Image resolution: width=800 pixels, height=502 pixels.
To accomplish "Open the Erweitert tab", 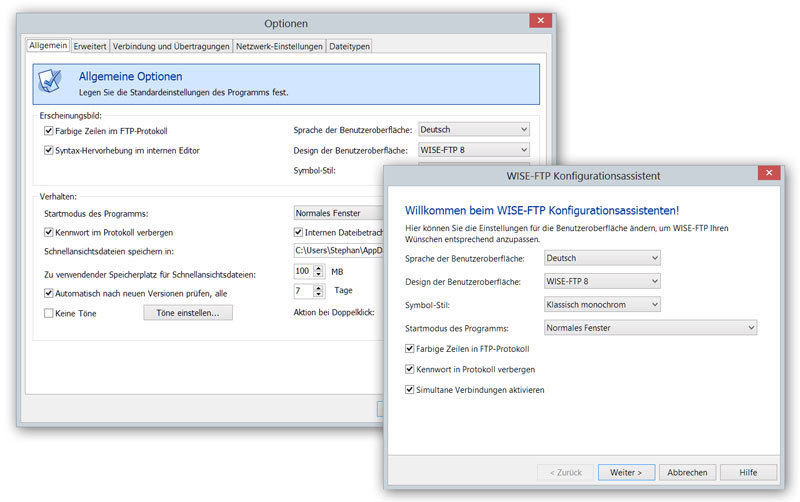I will (x=90, y=46).
